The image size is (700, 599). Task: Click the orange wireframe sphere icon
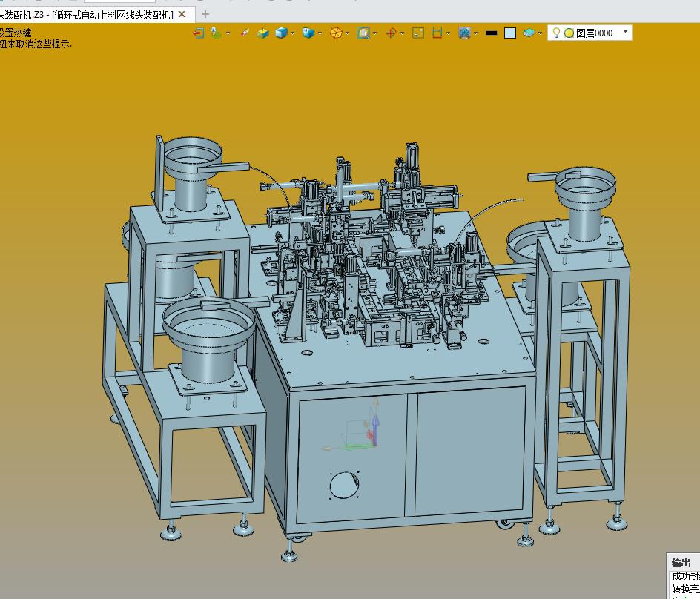(336, 33)
